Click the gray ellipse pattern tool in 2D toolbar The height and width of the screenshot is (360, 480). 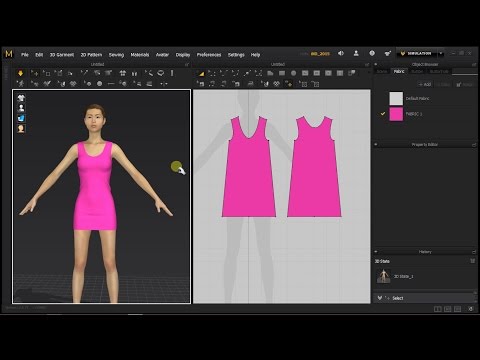(x=293, y=73)
